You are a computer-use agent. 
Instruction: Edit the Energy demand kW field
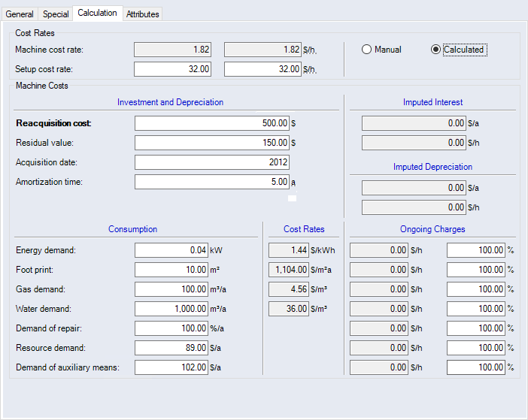[x=171, y=250]
